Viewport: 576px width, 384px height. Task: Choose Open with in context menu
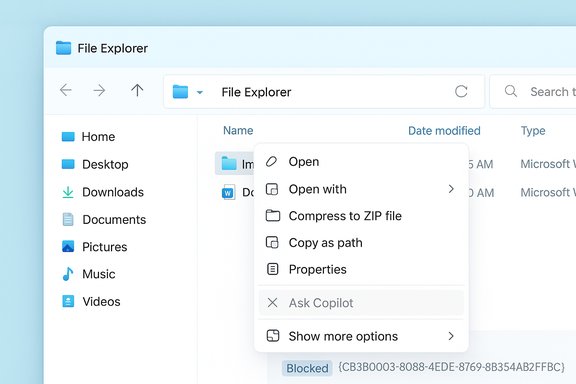tap(361, 189)
